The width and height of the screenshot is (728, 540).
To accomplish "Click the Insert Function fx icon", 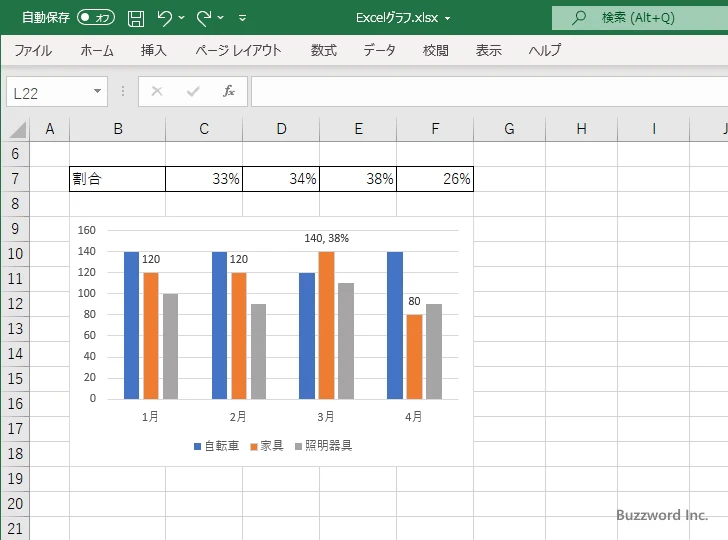I will 229,91.
